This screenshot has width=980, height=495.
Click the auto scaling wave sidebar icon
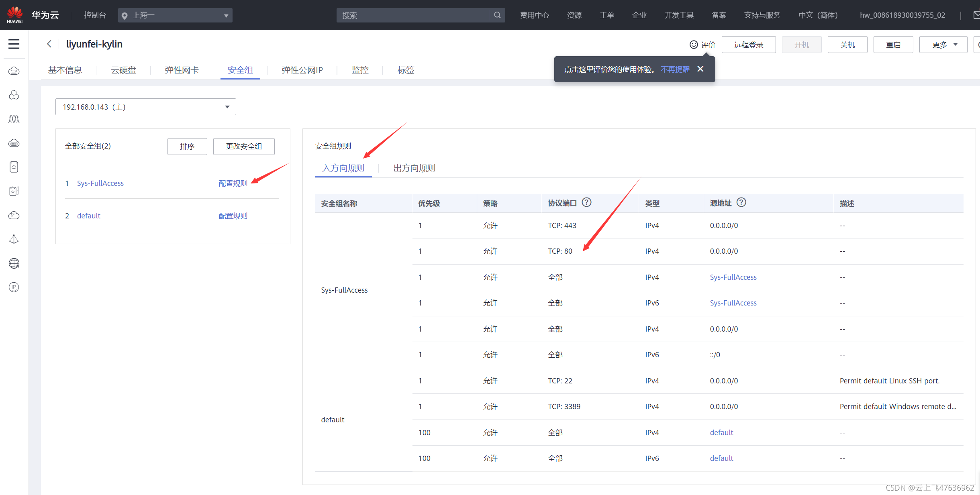(14, 119)
